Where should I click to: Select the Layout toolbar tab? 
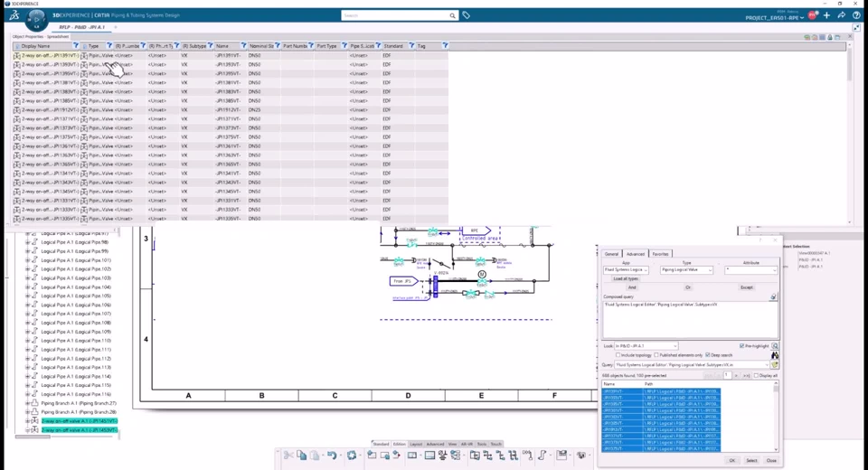pos(416,444)
